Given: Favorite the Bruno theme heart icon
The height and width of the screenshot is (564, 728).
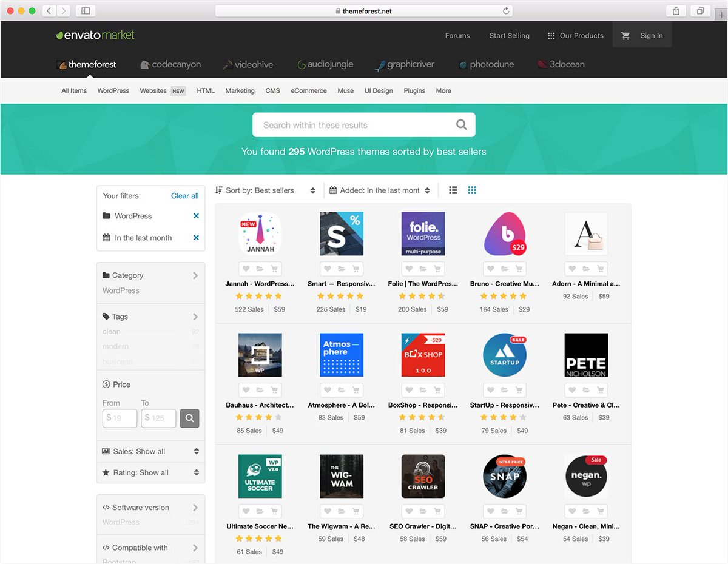Looking at the screenshot, I should pyautogui.click(x=490, y=269).
